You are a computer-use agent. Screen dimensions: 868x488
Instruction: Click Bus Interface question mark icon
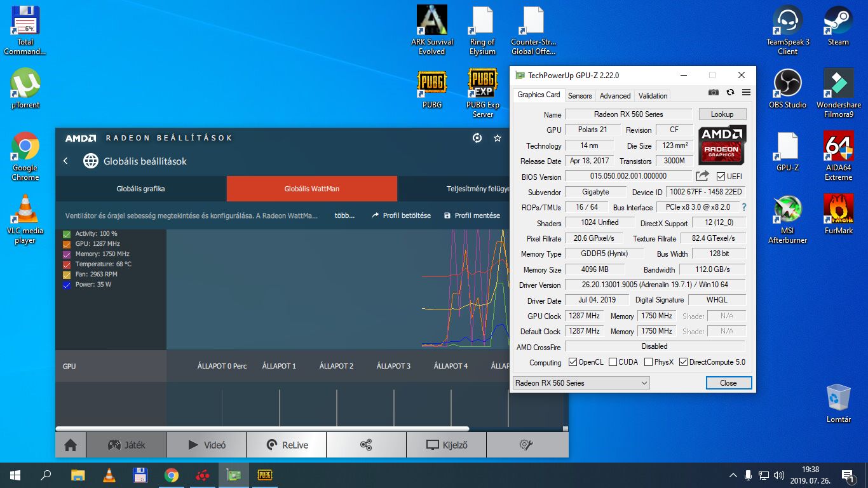point(743,207)
